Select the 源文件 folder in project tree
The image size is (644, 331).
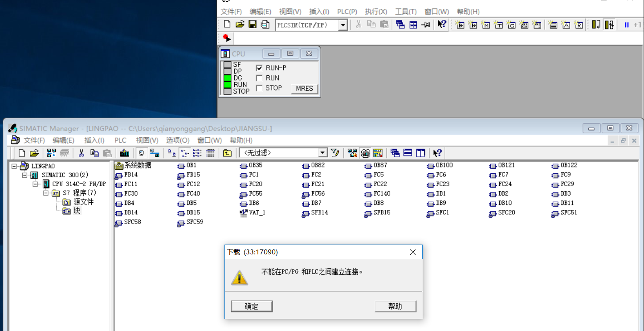83,202
